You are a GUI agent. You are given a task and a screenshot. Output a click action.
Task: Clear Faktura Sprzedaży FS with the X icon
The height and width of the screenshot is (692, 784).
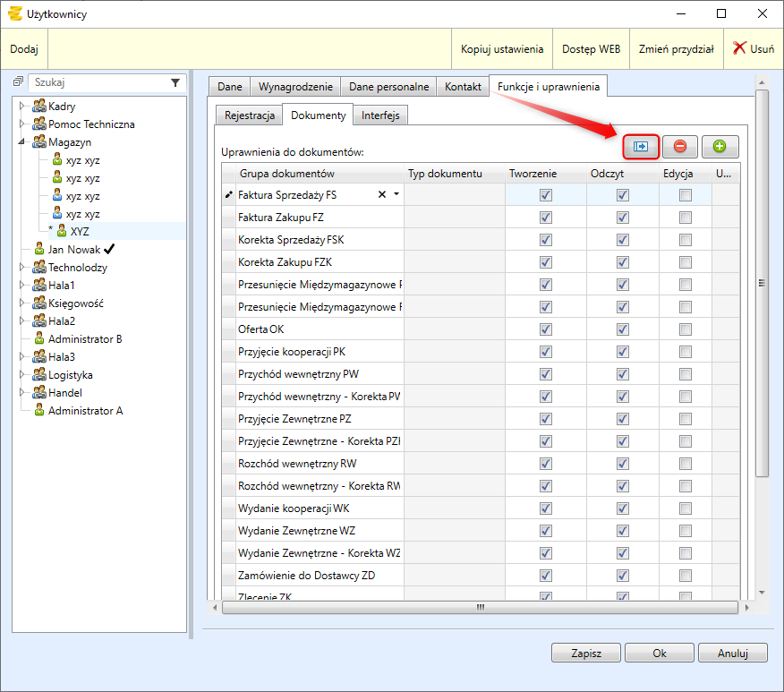pos(382,194)
